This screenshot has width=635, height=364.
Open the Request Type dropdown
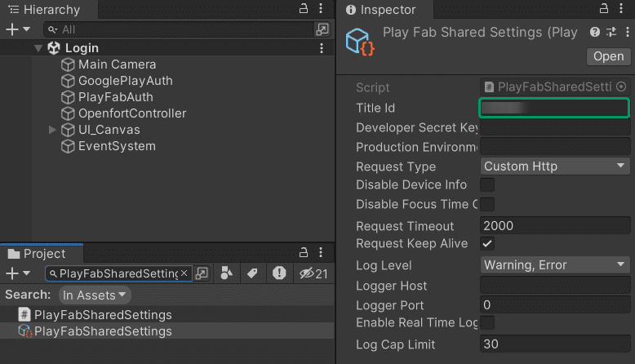point(555,166)
